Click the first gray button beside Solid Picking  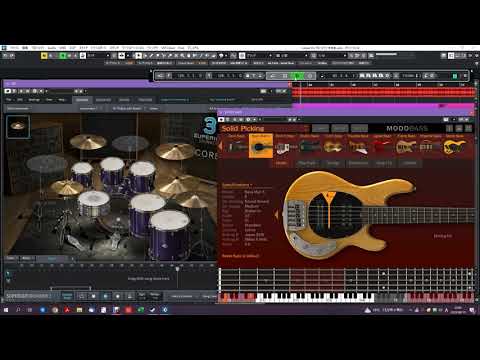320,128
